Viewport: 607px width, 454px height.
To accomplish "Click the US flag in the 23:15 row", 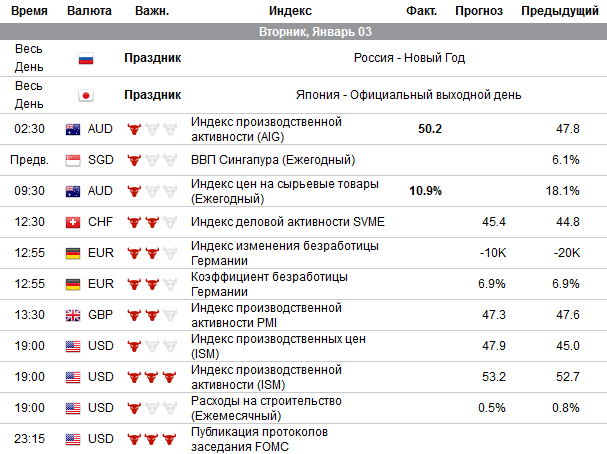I will click(73, 439).
